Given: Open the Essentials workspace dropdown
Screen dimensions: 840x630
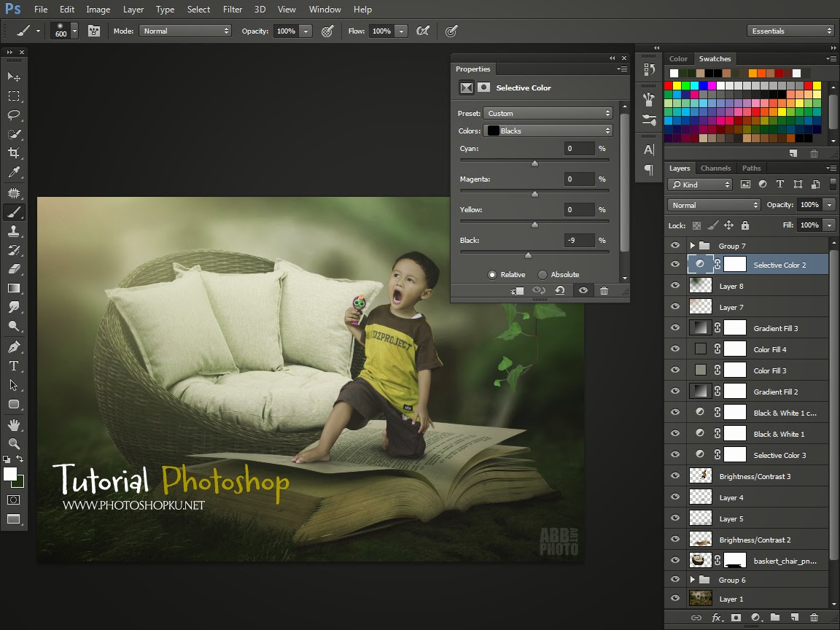Looking at the screenshot, I should pos(790,31).
